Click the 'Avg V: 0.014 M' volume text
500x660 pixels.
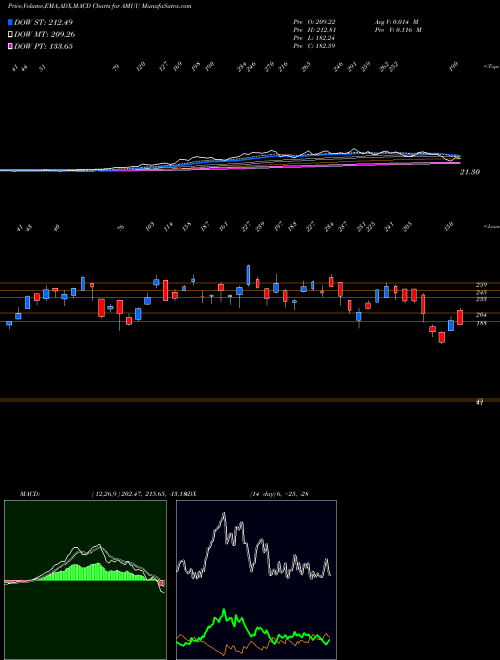(x=396, y=22)
